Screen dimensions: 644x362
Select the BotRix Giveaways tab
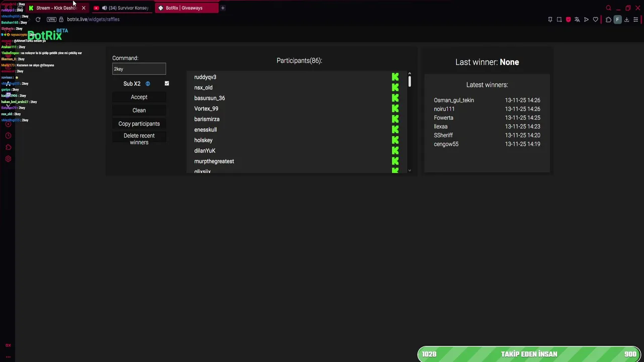pyautogui.click(x=186, y=8)
